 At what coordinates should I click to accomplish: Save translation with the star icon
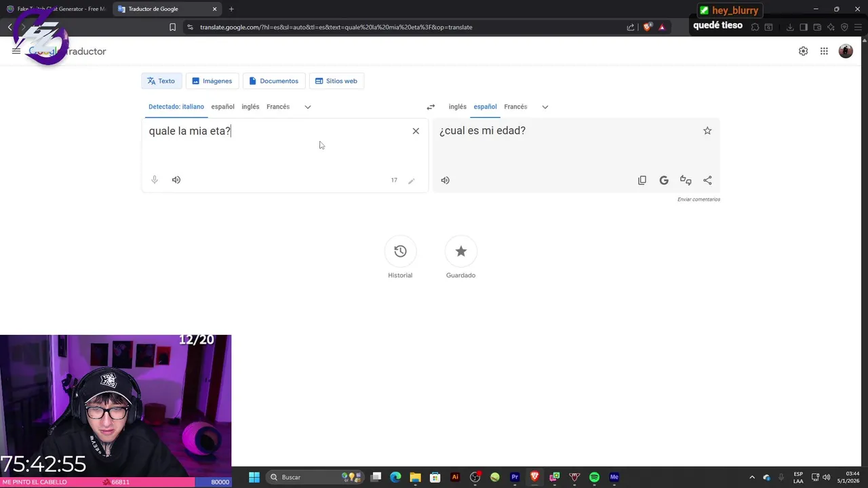tap(707, 131)
